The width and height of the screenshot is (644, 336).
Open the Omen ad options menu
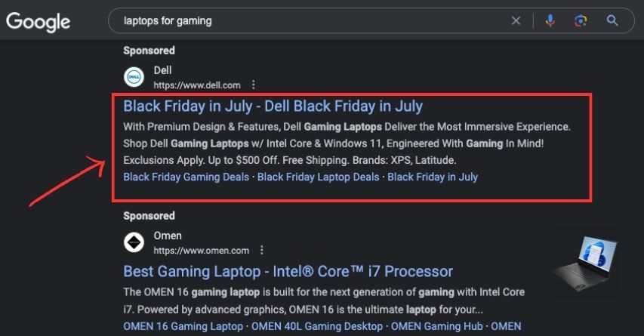(262, 250)
